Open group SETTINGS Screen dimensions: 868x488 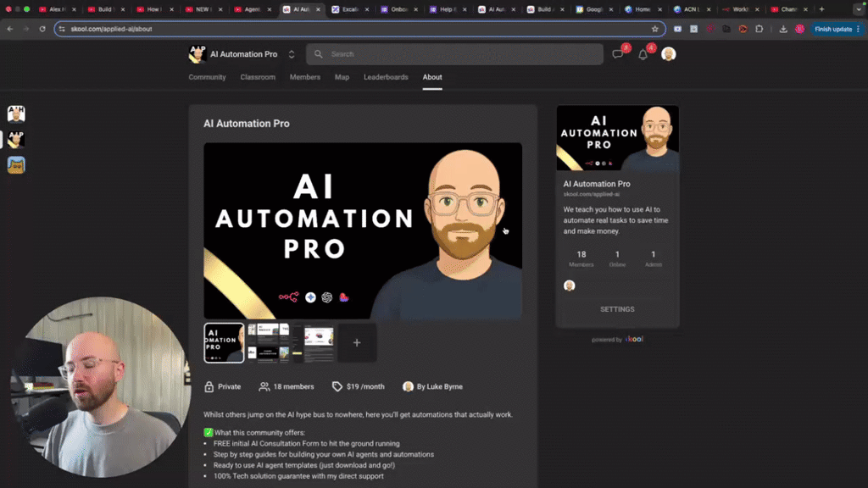(617, 309)
